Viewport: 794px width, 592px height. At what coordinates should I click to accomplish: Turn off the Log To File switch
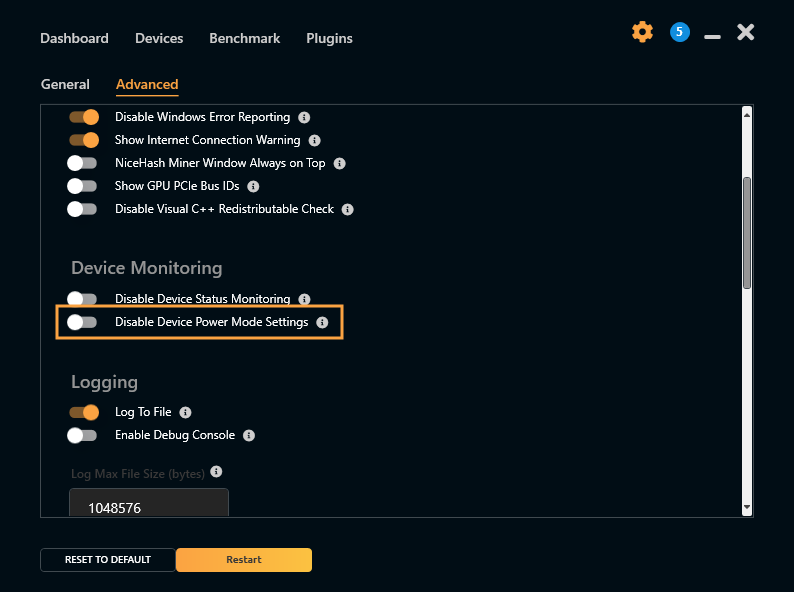83,412
